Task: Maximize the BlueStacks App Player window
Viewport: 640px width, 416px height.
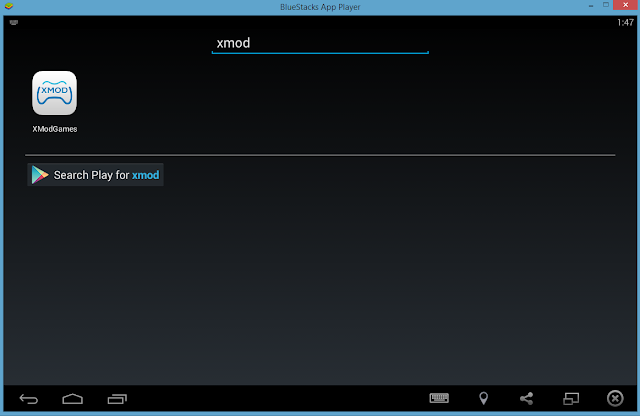Action: click(606, 5)
